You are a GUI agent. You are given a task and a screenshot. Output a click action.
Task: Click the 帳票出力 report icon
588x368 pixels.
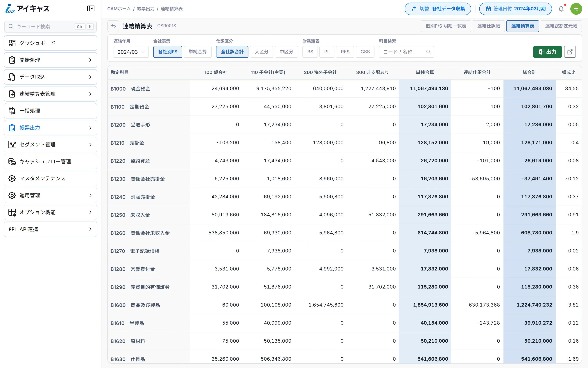click(x=12, y=128)
